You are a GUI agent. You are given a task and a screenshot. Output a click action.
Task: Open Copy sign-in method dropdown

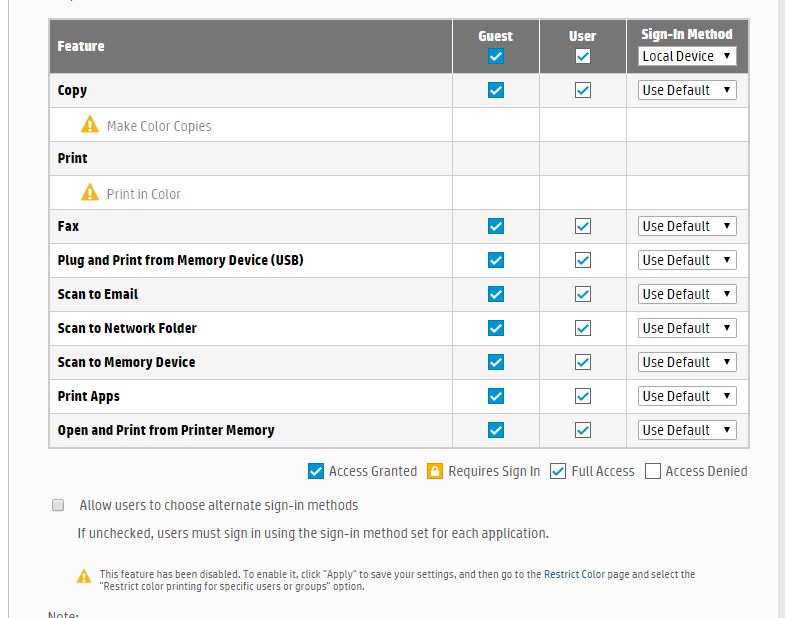[687, 90]
